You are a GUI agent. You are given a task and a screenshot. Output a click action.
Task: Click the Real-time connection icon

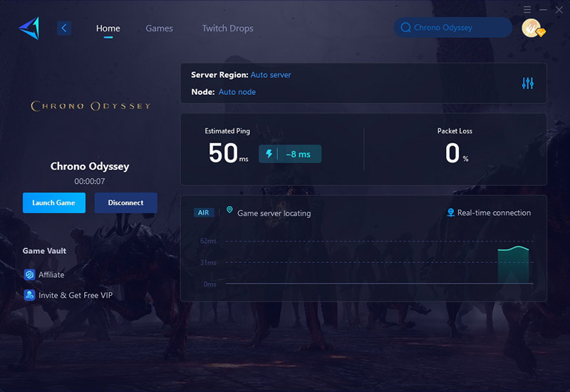click(451, 212)
